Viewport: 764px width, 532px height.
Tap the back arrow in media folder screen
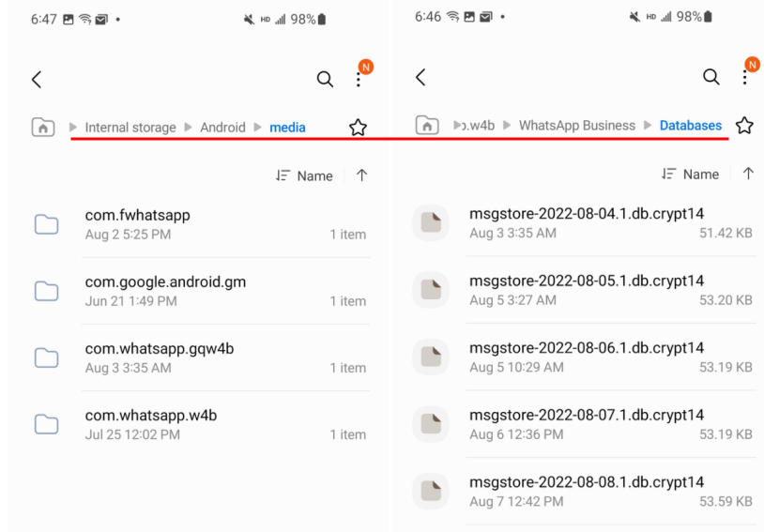click(x=37, y=80)
